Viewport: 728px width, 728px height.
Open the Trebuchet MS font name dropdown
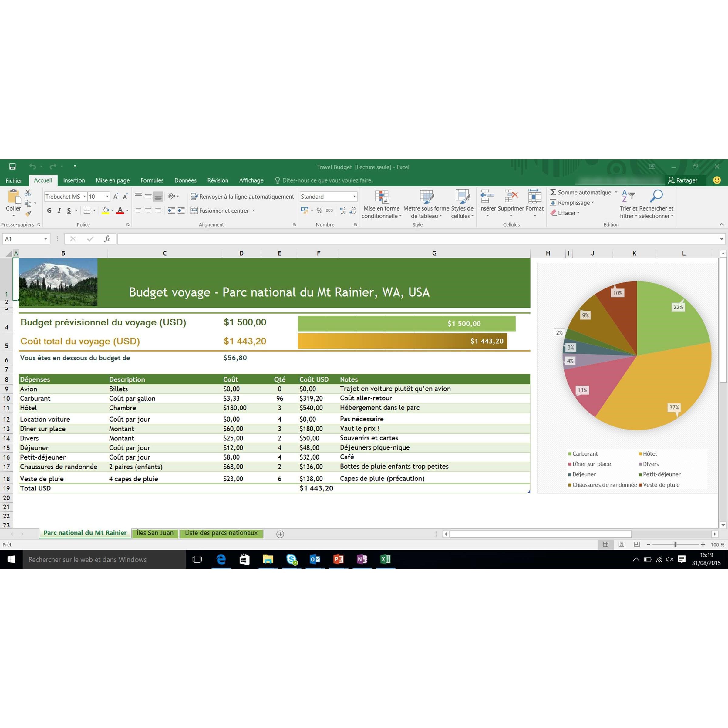[84, 196]
